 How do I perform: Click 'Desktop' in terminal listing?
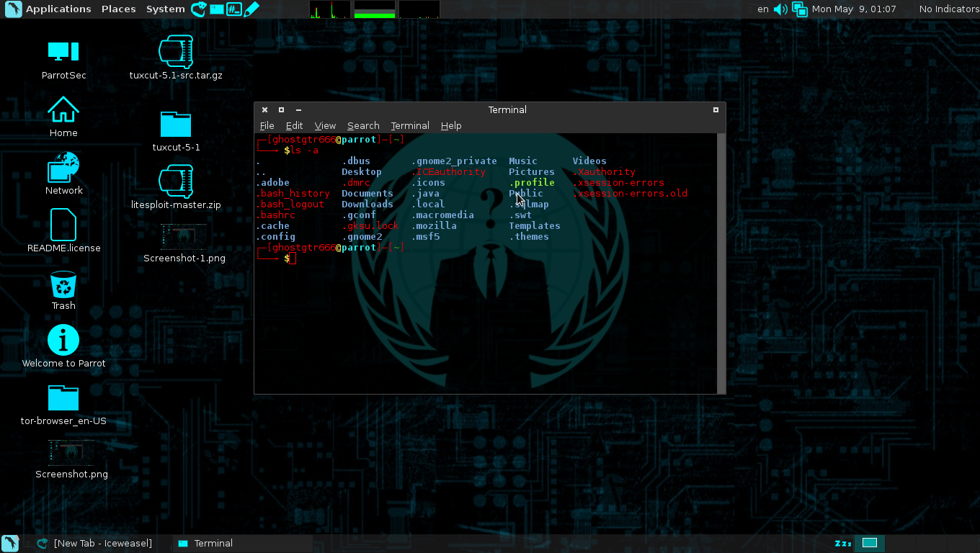pos(362,172)
